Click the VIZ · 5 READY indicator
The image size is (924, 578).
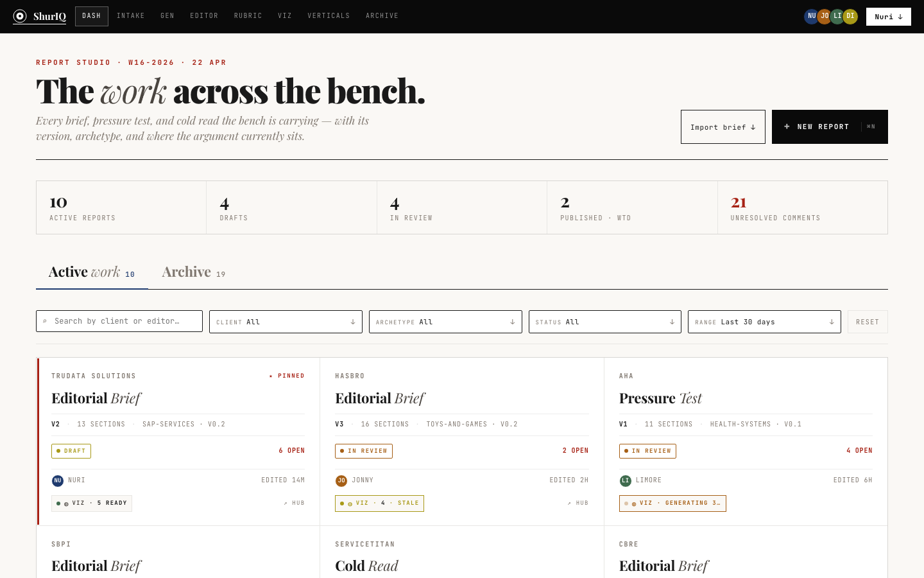click(x=91, y=503)
